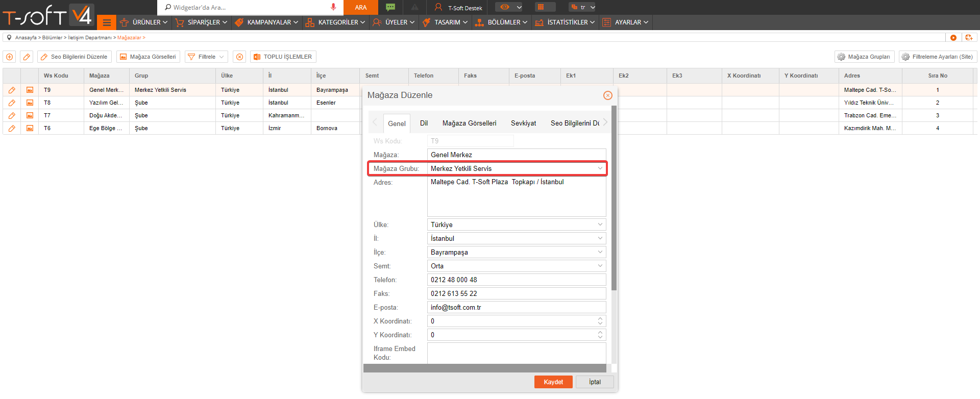Image resolution: width=980 pixels, height=399 pixels.
Task: Open Filtreleme Ayarları (Site)
Action: coord(938,57)
